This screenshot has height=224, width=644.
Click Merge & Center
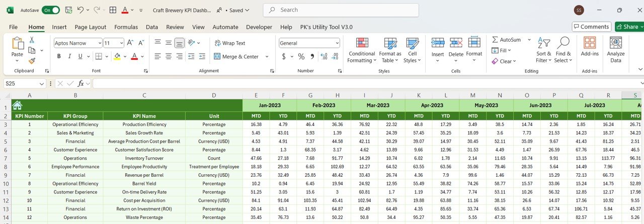click(236, 57)
